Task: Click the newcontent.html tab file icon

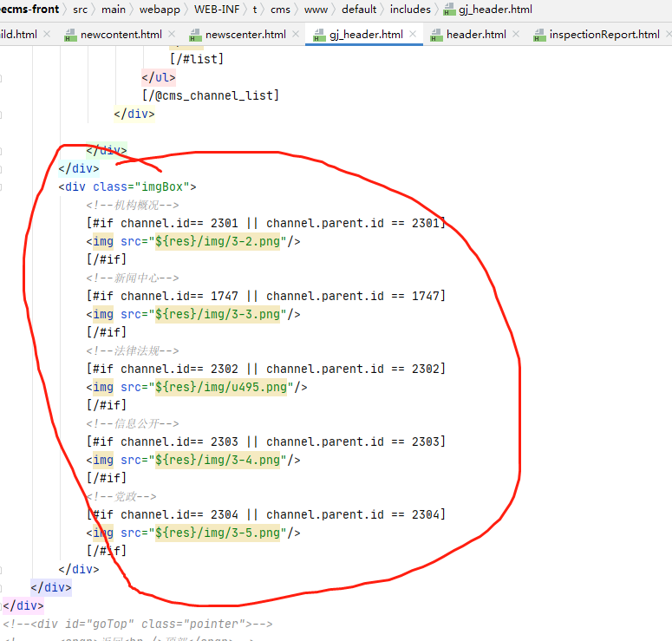Action: point(69,35)
